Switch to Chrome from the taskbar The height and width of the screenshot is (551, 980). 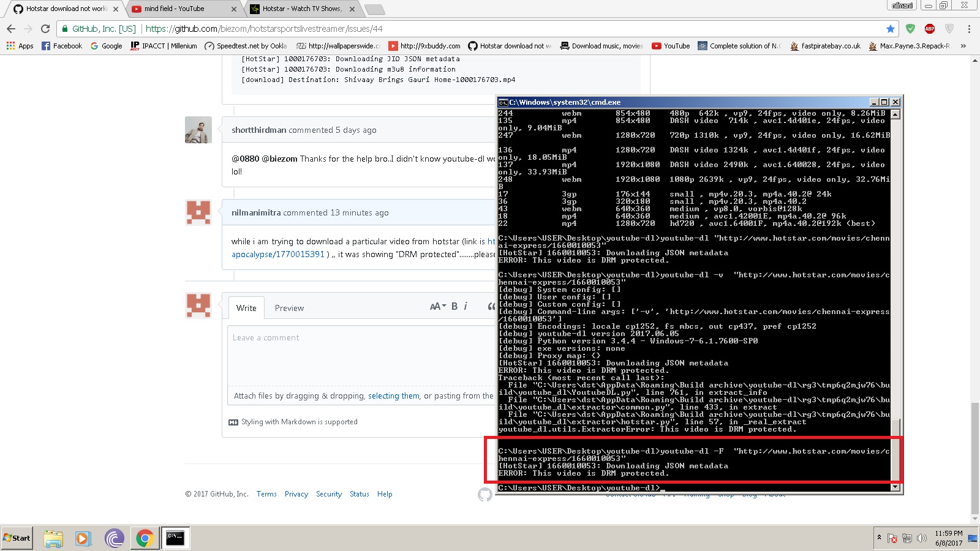coord(145,538)
